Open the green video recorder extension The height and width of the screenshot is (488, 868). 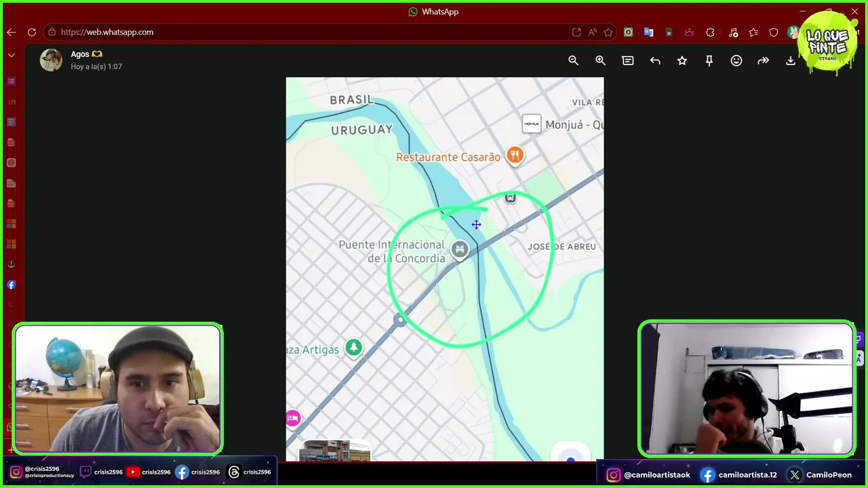[x=629, y=32]
